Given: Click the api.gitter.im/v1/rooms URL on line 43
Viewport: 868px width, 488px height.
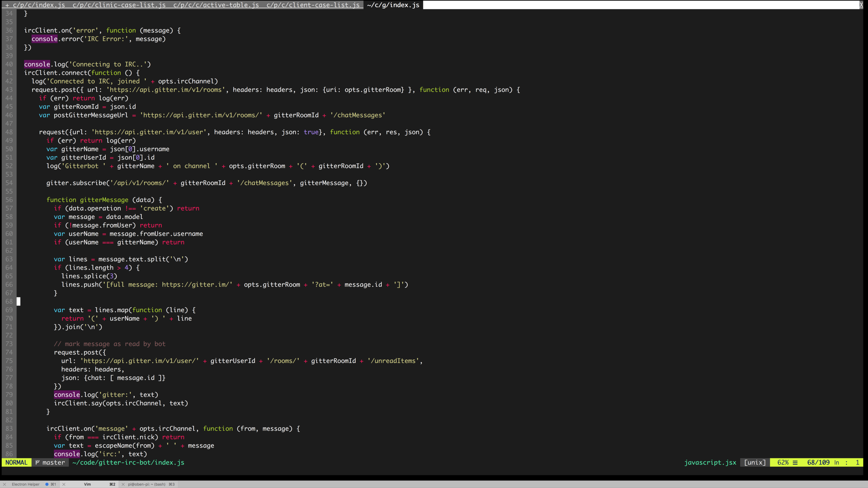Looking at the screenshot, I should (x=166, y=90).
